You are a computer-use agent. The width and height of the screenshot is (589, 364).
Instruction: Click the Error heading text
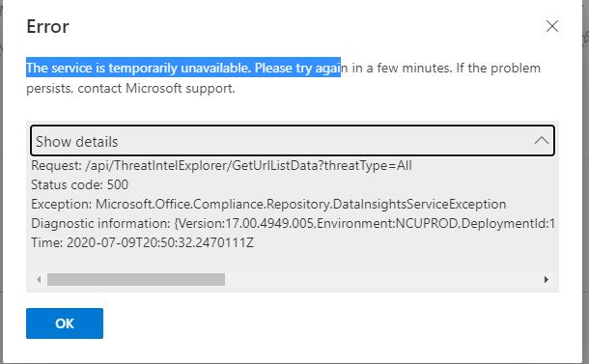pos(47,27)
